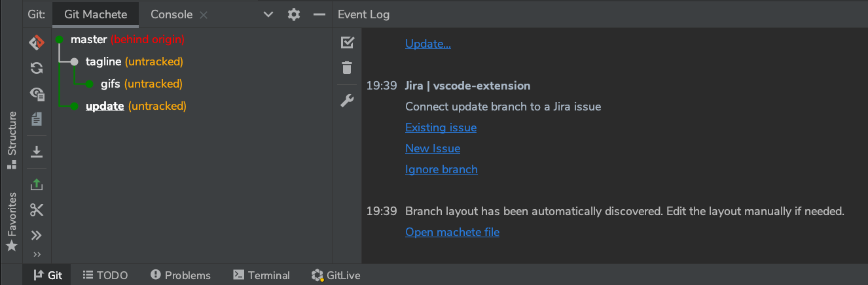Open the machete file icon
The image size is (868, 285).
coord(37,119)
